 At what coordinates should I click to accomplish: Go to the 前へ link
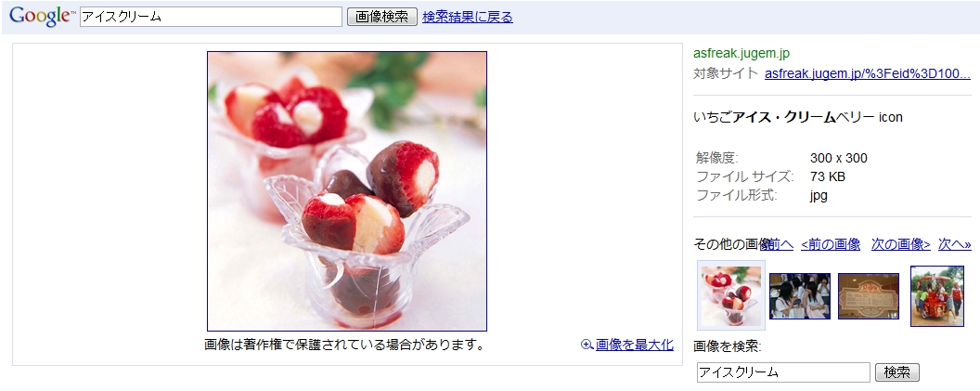coord(780,244)
